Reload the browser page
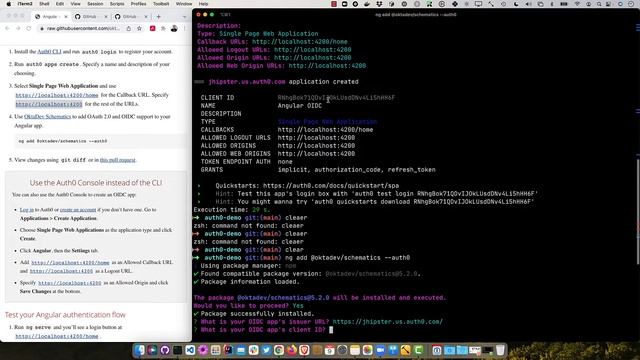640x360 pixels. pyautogui.click(x=29, y=28)
